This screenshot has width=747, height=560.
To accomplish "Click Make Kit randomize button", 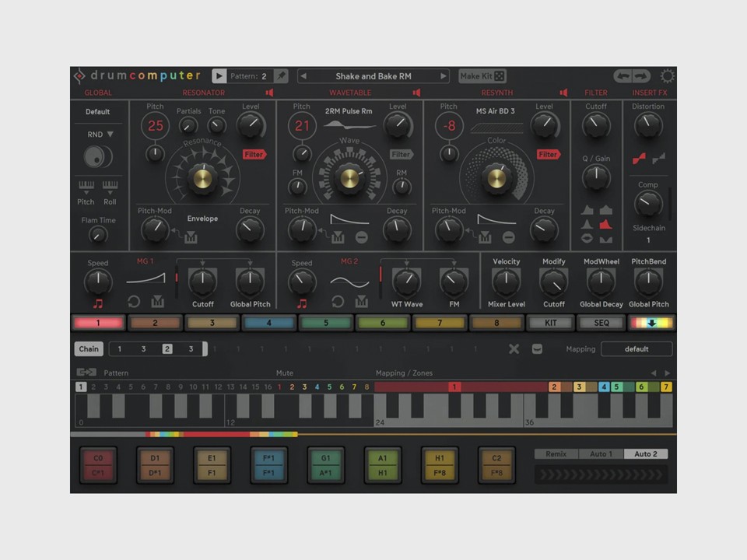I will 482,76.
